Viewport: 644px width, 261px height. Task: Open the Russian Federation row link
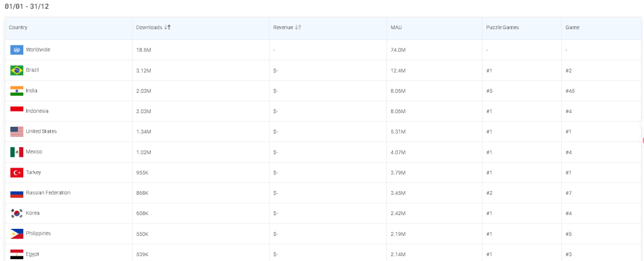pos(48,193)
